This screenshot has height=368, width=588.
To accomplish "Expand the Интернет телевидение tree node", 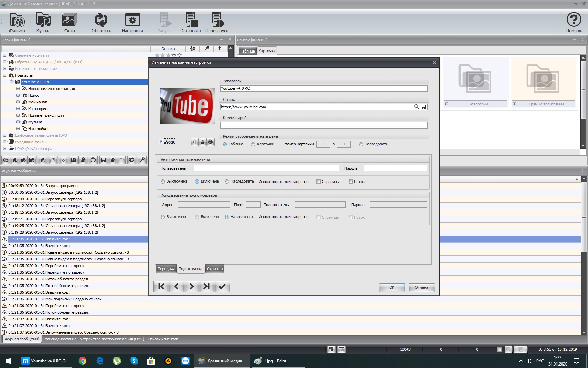I will [5, 69].
